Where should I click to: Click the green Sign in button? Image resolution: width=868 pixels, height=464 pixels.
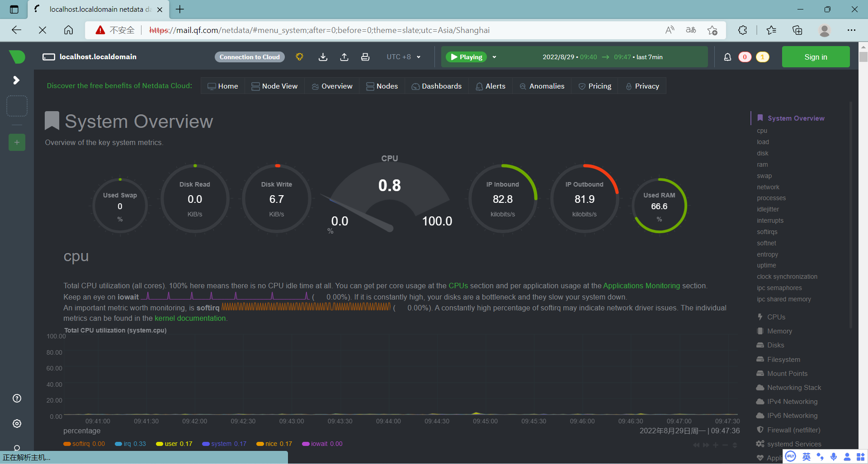(x=816, y=57)
